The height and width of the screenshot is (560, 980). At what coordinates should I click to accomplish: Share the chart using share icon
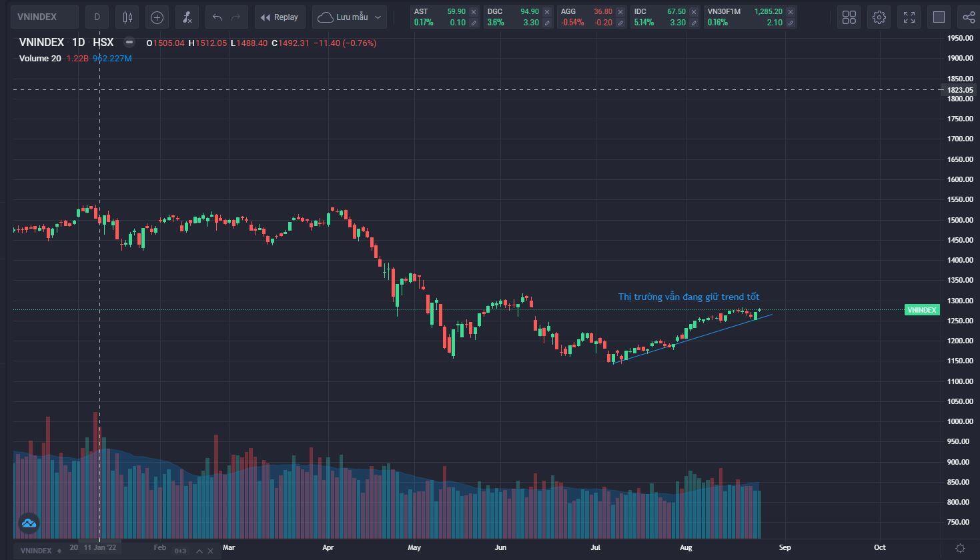[969, 17]
